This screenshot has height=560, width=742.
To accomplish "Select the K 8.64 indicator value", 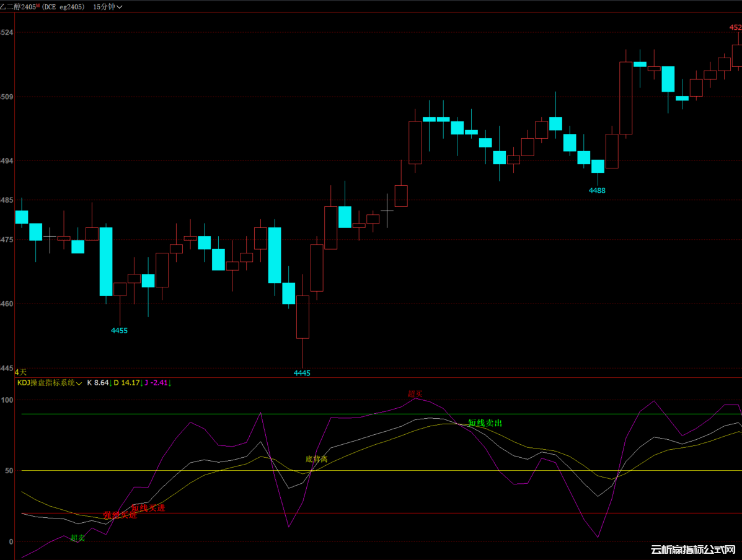I will [x=99, y=383].
